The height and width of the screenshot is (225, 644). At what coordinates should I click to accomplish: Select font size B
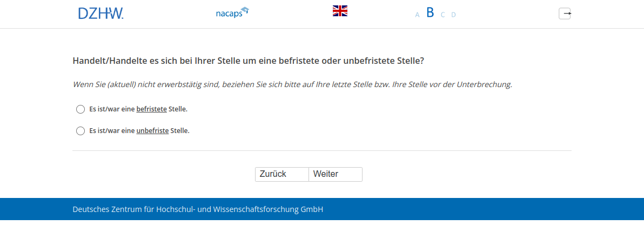[x=430, y=13]
